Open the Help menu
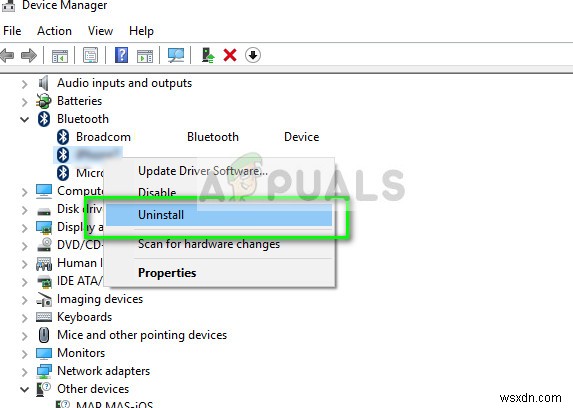Screen dimensions: 573x408 click(x=141, y=31)
